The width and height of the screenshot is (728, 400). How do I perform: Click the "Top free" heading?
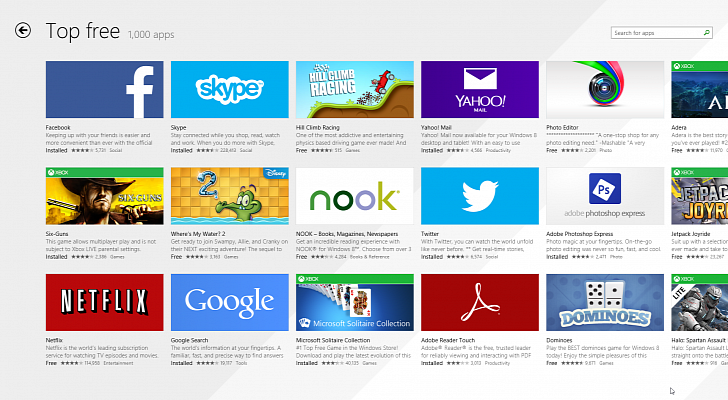[83, 31]
